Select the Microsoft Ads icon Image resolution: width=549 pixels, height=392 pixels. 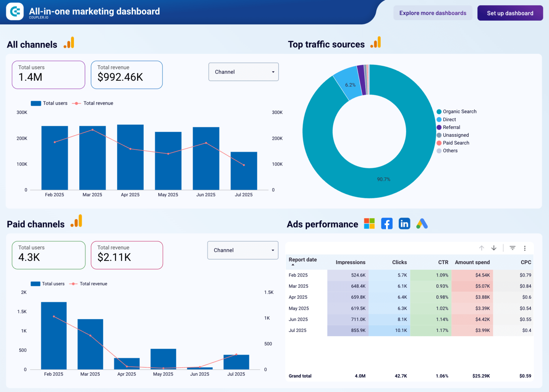pos(369,223)
